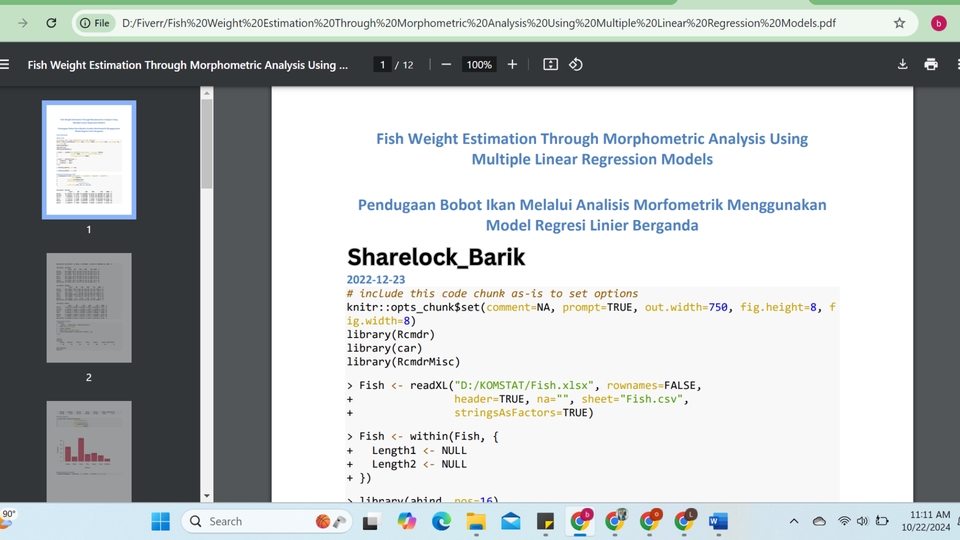The width and height of the screenshot is (960, 540).
Task: Click the library(car) code line
Action: [384, 348]
